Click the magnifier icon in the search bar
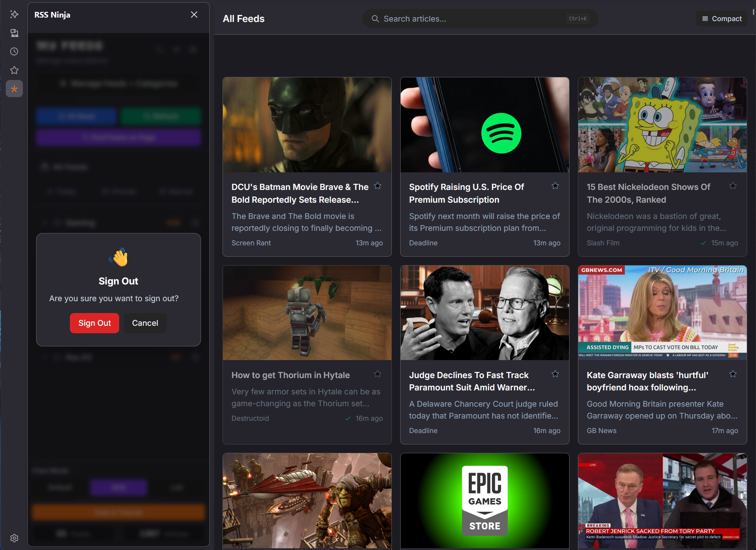The width and height of the screenshot is (756, 550). click(375, 18)
